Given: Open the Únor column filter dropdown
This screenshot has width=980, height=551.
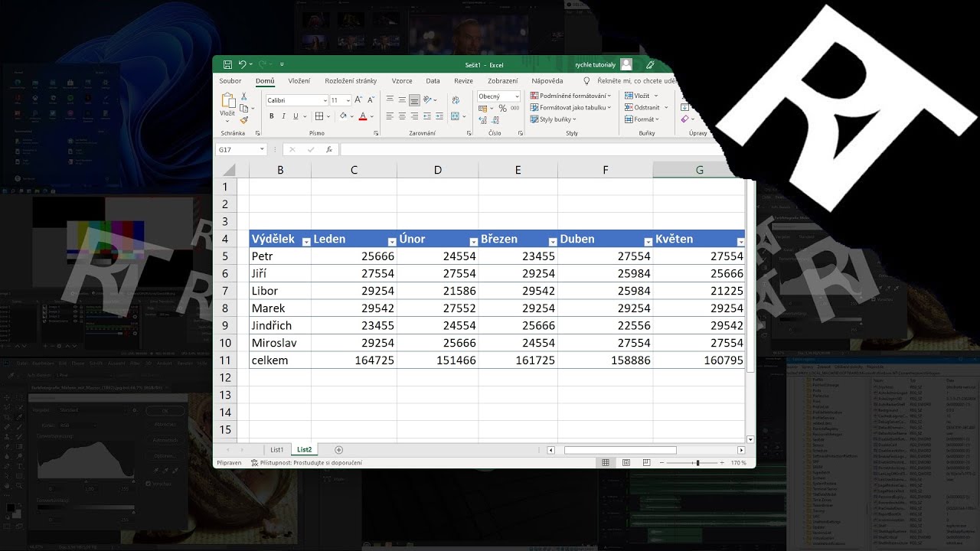Looking at the screenshot, I should (473, 242).
